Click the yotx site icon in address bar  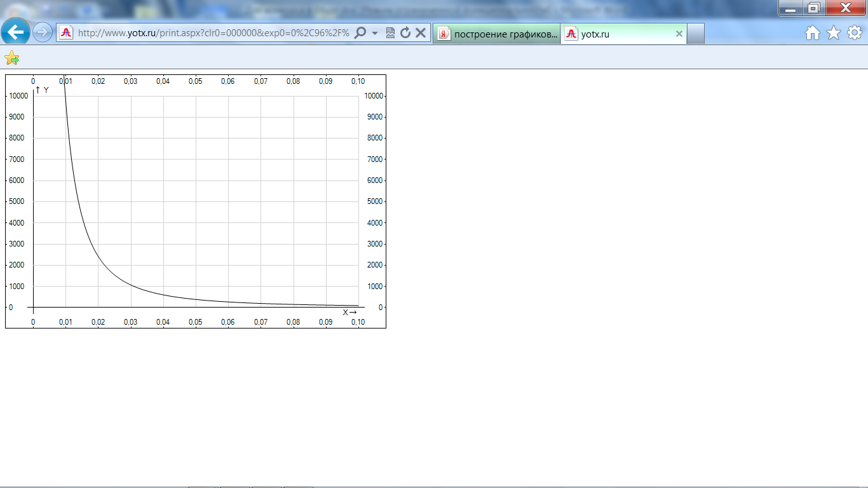(x=67, y=33)
